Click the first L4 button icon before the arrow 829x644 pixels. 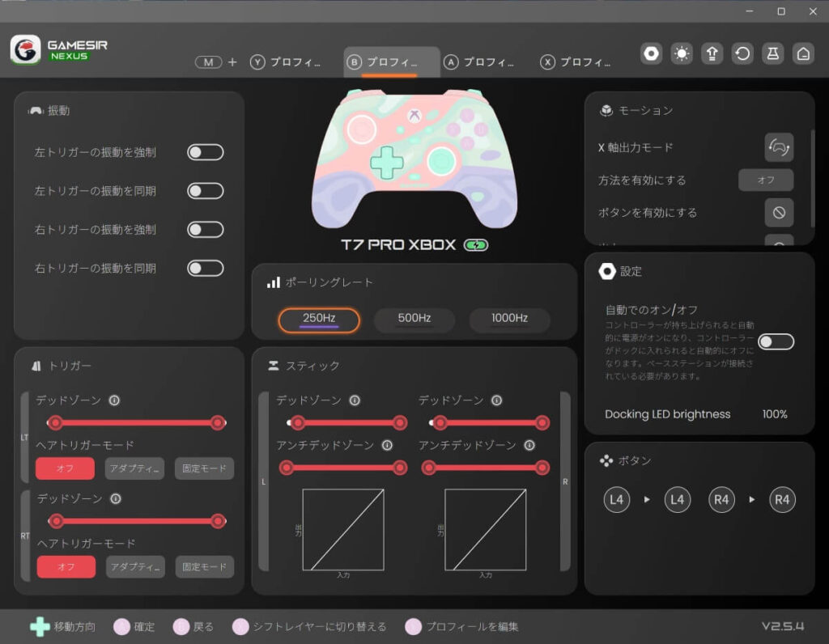coord(616,500)
